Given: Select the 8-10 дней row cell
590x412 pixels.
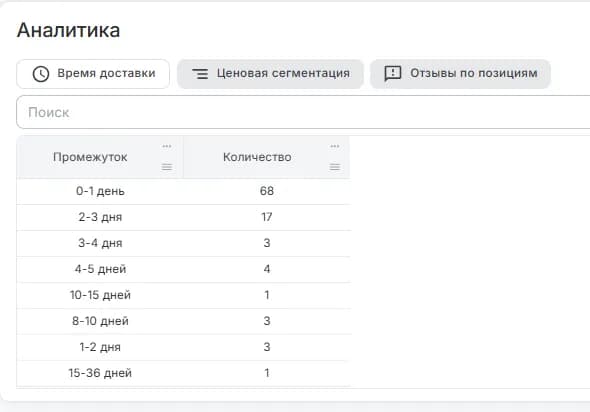Looking at the screenshot, I should (x=100, y=321).
